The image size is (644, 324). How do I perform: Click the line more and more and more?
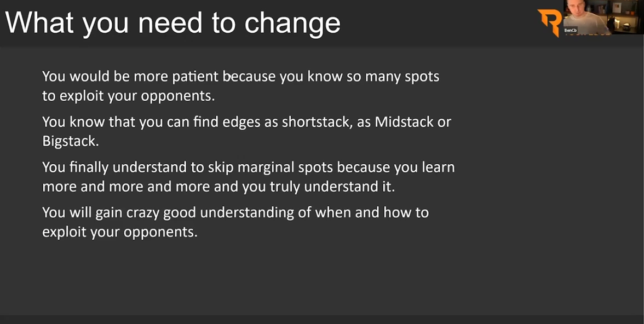(x=219, y=187)
